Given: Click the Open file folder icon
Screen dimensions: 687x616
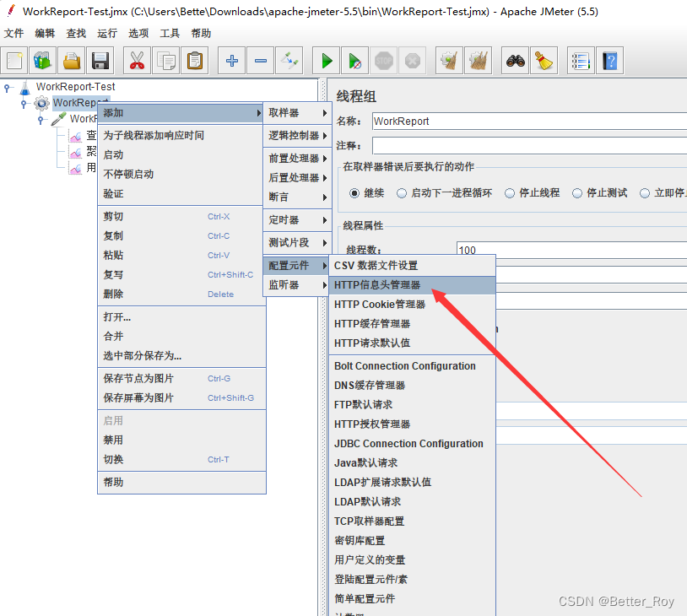Looking at the screenshot, I should click(x=72, y=61).
